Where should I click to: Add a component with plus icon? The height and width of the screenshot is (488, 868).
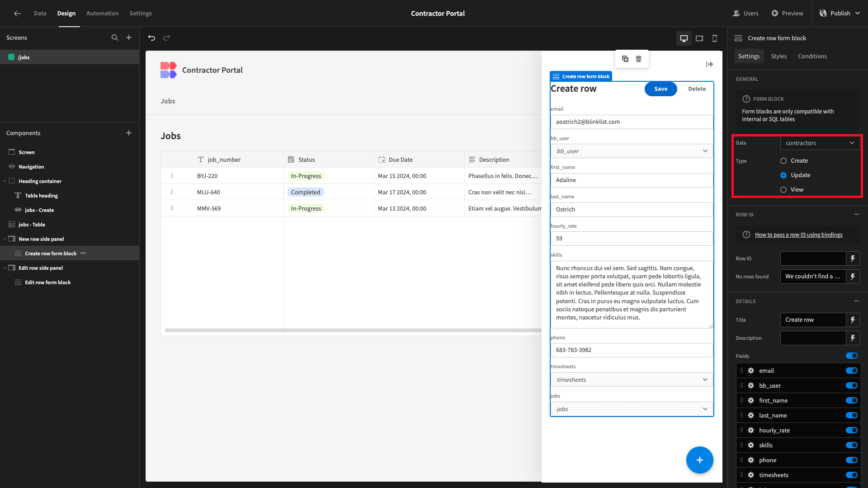(x=129, y=133)
